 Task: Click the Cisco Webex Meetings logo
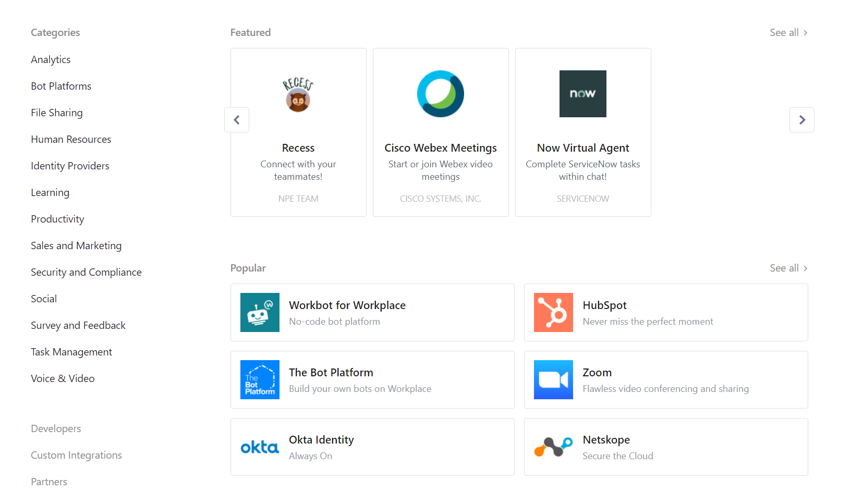pos(441,94)
